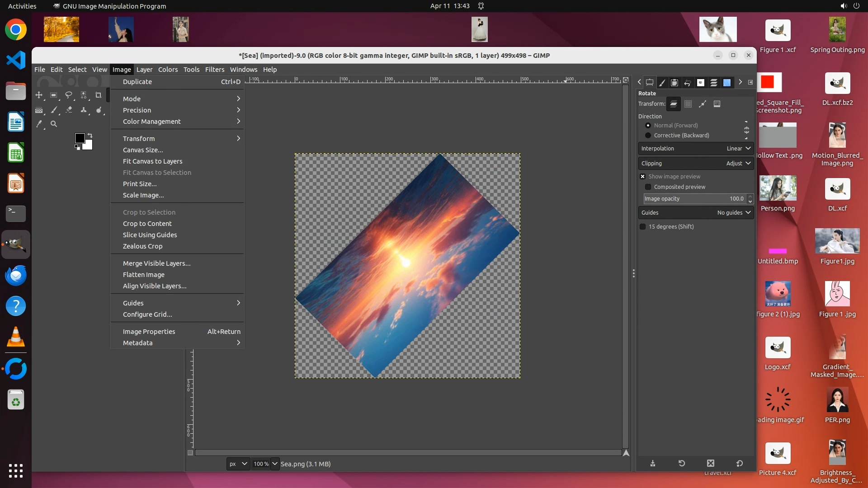Open the Interpolation dropdown
Viewport: 868px width, 488px height.
click(x=696, y=149)
